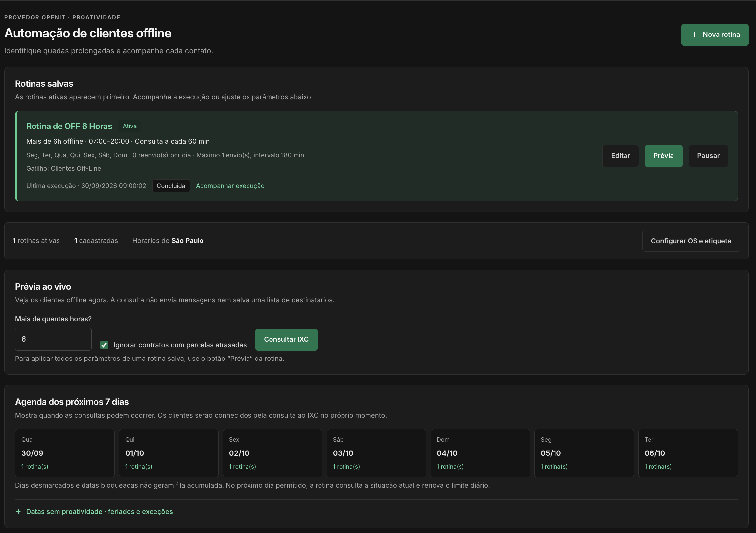Click the Rotinas salvas heading

pyautogui.click(x=44, y=83)
